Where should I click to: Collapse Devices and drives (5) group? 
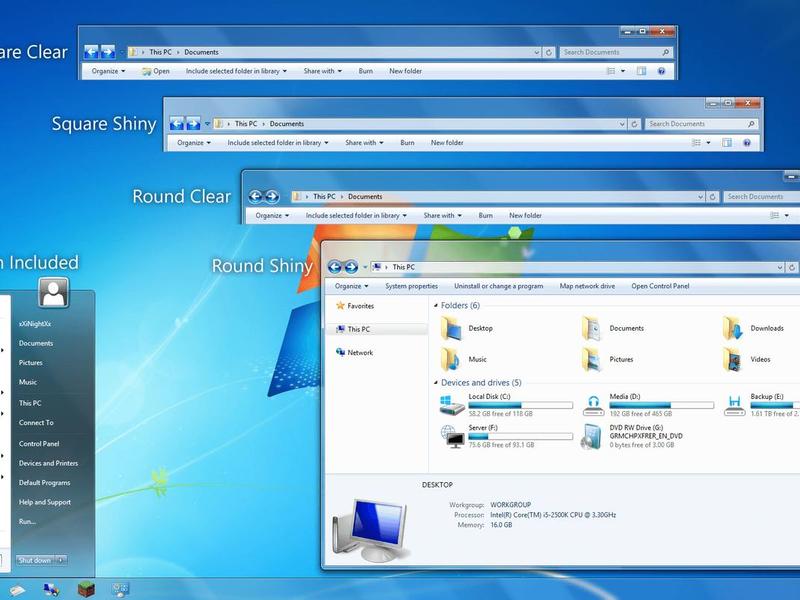pyautogui.click(x=436, y=383)
